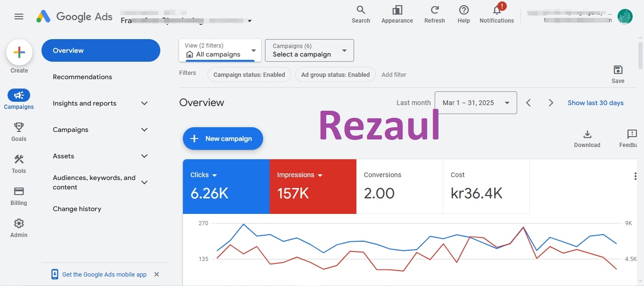Open Admin settings
644x286 pixels.
(19, 228)
